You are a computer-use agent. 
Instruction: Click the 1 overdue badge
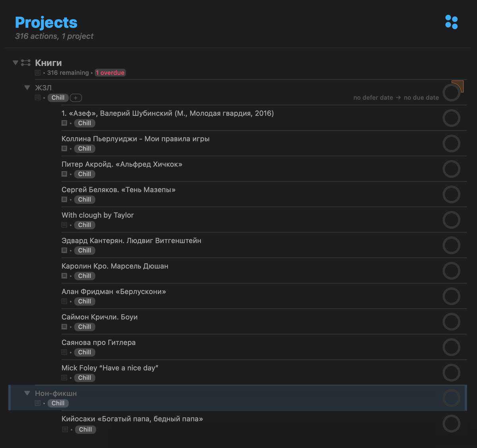coord(110,73)
